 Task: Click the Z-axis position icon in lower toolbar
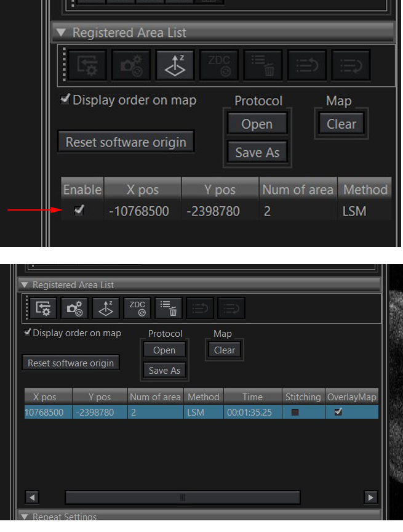click(x=106, y=308)
